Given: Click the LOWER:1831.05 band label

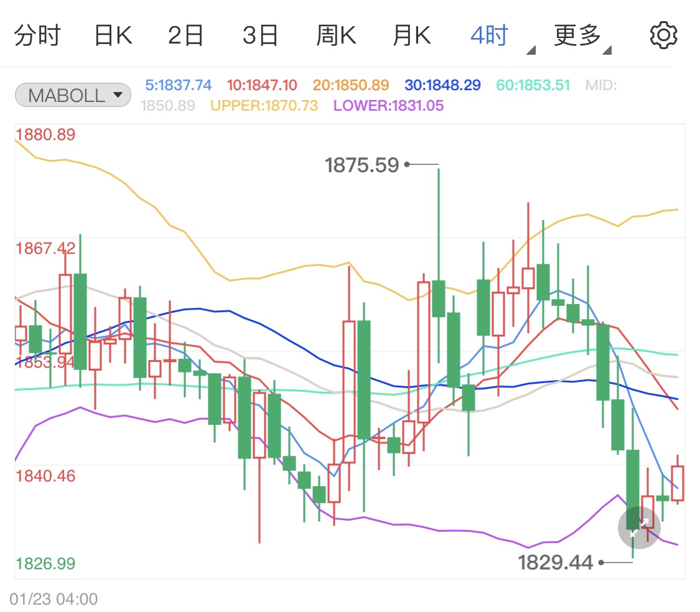Looking at the screenshot, I should [x=388, y=106].
